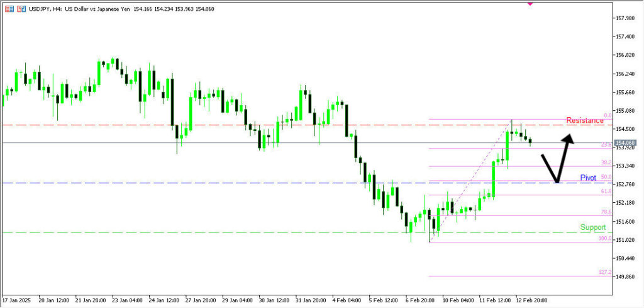Click the Fibonacci 127.2 extension label
The height and width of the screenshot is (308, 644).
coord(604,273)
